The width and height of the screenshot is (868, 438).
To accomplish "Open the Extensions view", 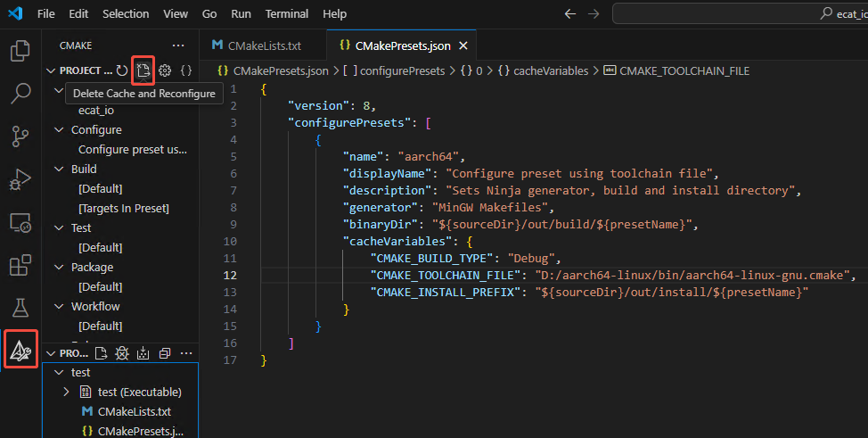I will (20, 265).
